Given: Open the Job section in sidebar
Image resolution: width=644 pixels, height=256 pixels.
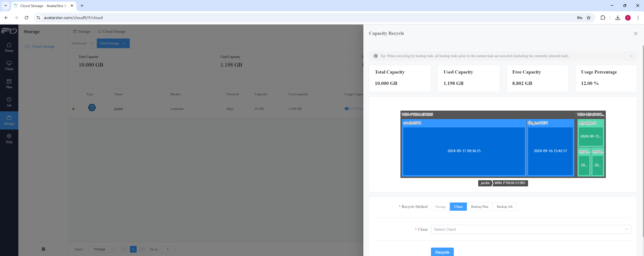Looking at the screenshot, I should [x=9, y=102].
